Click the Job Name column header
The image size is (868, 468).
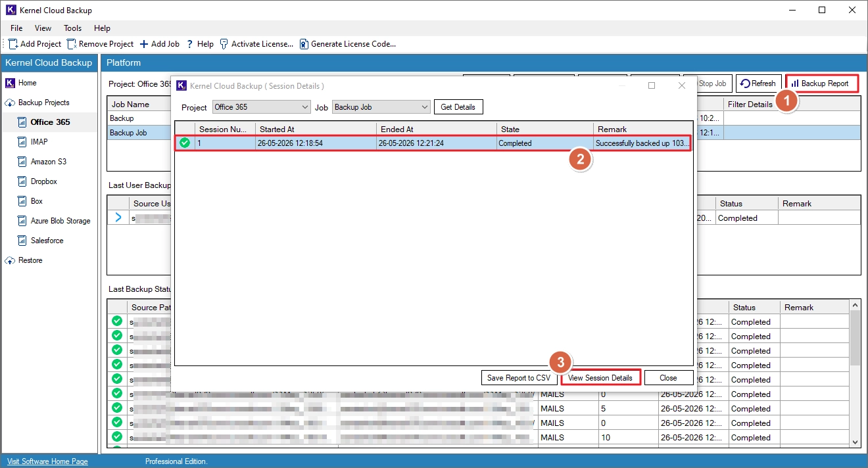point(139,105)
